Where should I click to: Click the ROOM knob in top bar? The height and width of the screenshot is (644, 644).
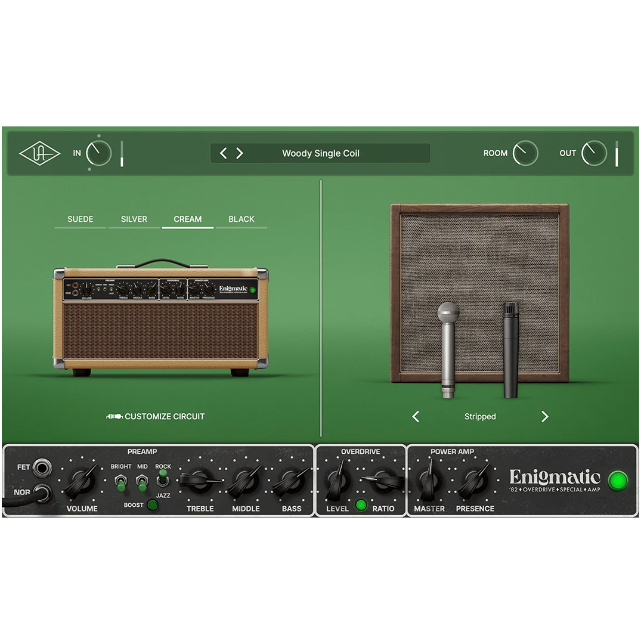pyautogui.click(x=525, y=153)
